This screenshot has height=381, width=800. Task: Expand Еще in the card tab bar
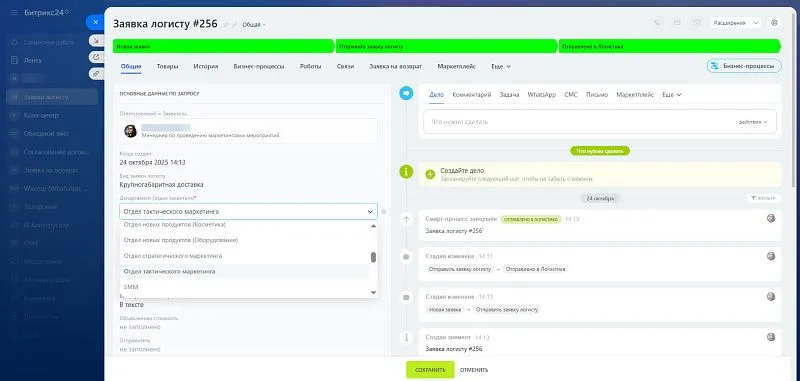coord(501,66)
